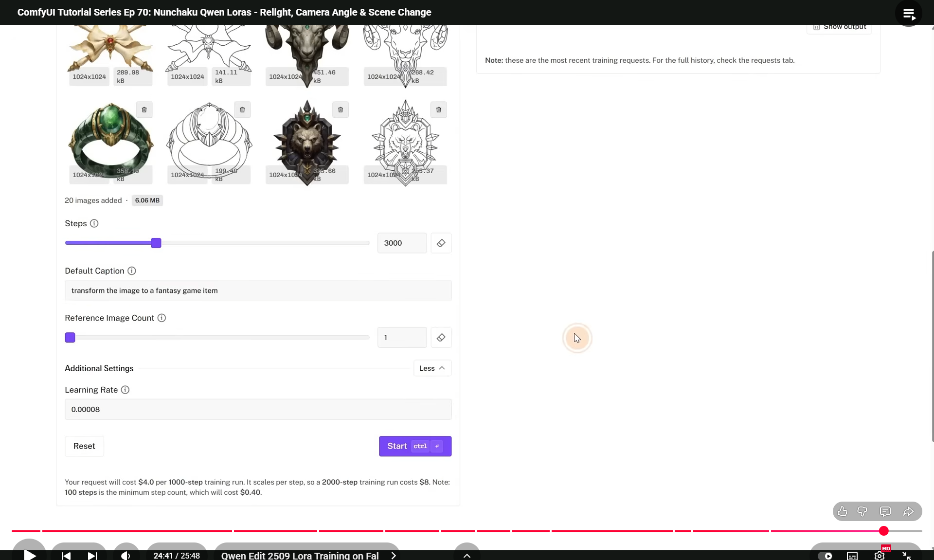Viewport: 934px width, 560px height.
Task: Open video quality settings gear
Action: pyautogui.click(x=880, y=555)
